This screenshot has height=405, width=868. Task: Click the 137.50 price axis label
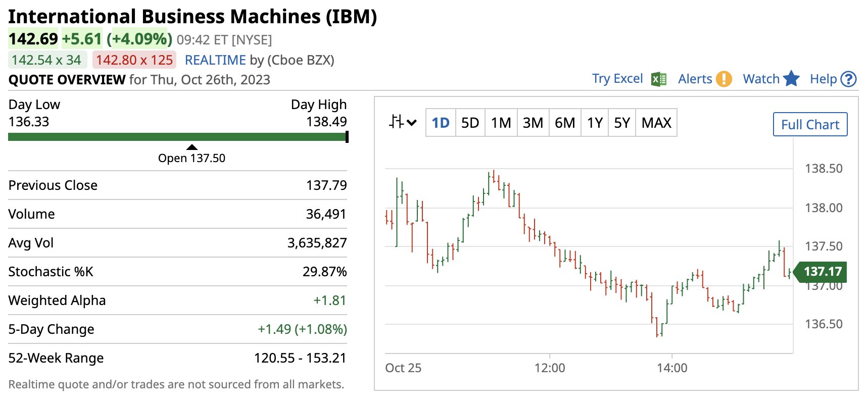(x=824, y=246)
